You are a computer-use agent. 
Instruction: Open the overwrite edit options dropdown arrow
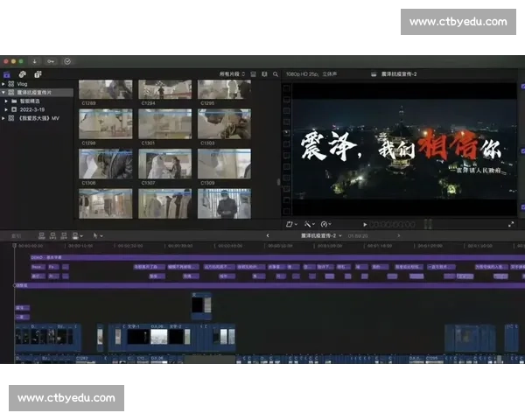(81, 236)
